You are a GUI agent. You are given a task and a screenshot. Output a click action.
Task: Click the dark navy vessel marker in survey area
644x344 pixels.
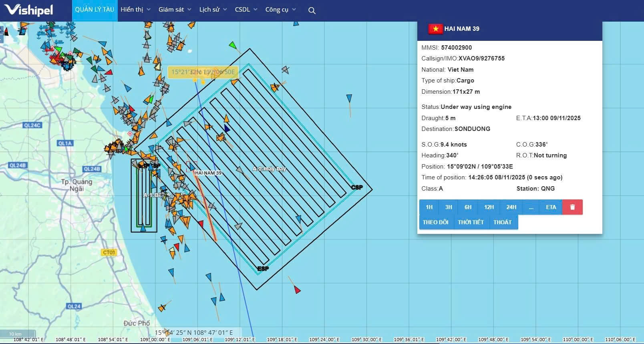tap(227, 128)
